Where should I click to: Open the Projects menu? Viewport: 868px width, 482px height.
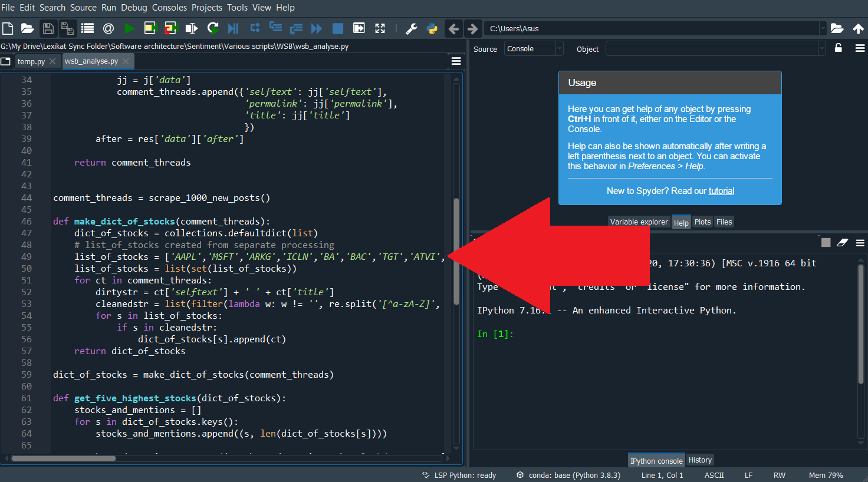point(207,8)
